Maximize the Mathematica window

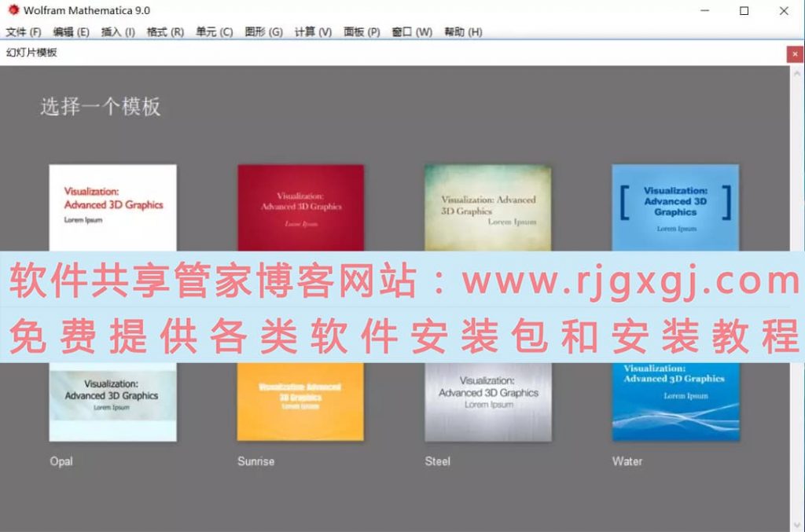[744, 10]
